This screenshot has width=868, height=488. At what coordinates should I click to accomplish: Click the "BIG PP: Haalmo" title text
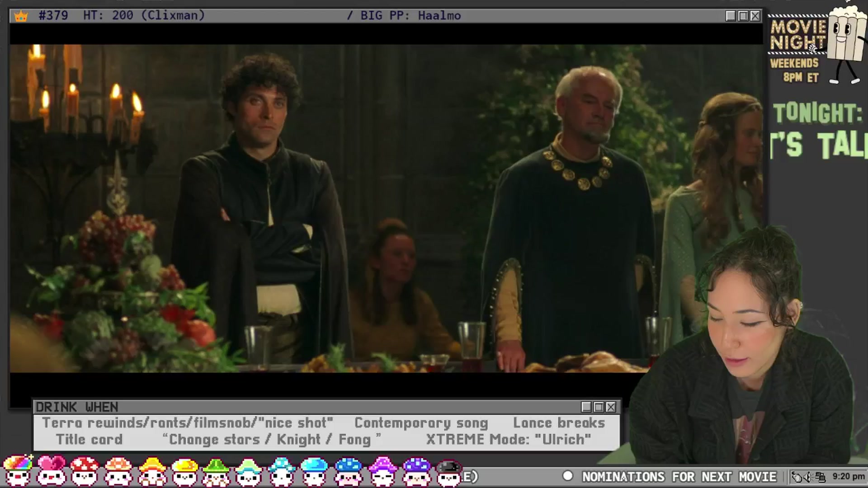[x=410, y=16]
